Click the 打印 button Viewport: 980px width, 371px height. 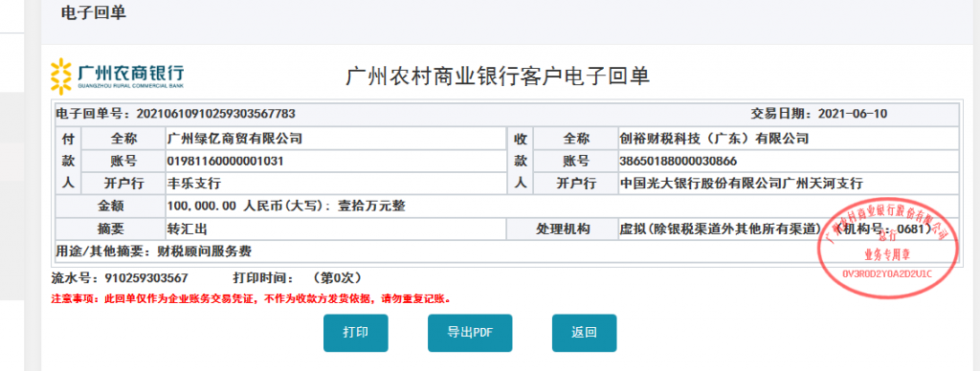[x=356, y=333]
